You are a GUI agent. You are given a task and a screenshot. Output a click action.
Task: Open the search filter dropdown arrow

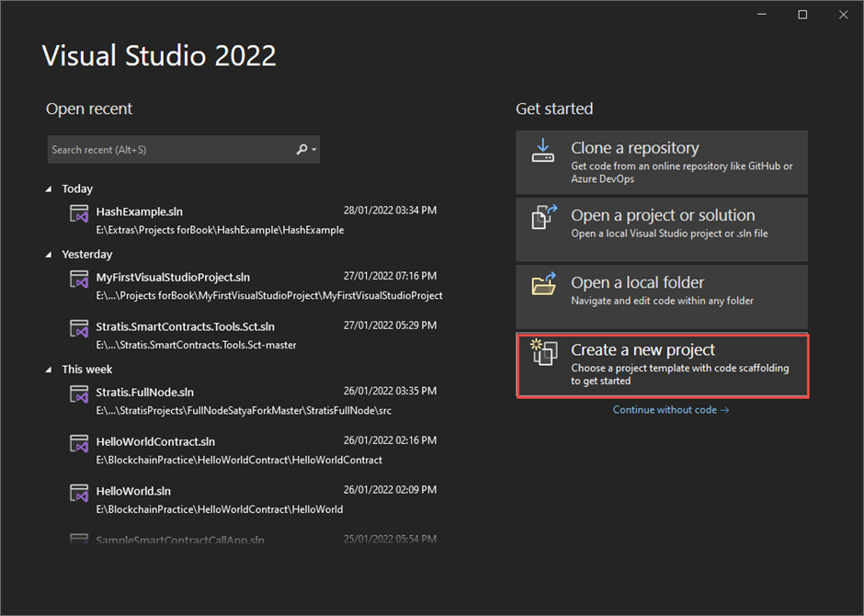[313, 149]
